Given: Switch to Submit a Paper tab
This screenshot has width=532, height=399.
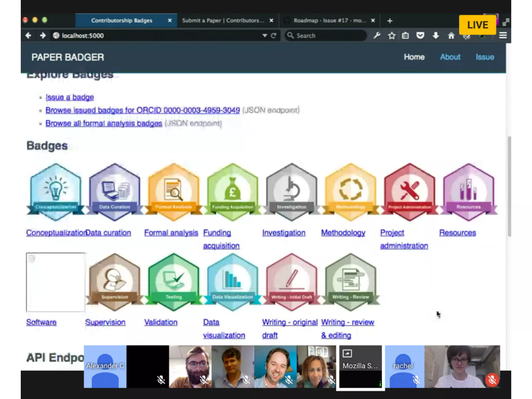Looking at the screenshot, I should [x=223, y=21].
